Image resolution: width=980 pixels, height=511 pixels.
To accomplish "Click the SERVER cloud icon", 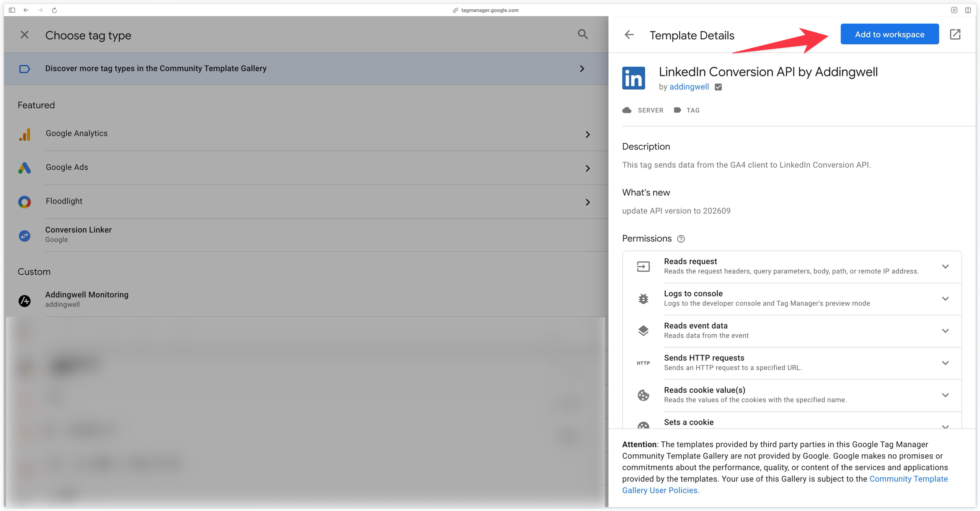I will pos(627,110).
